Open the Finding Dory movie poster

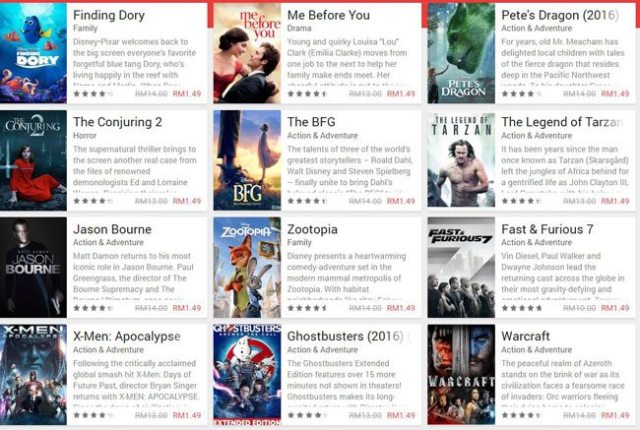pos(33,53)
